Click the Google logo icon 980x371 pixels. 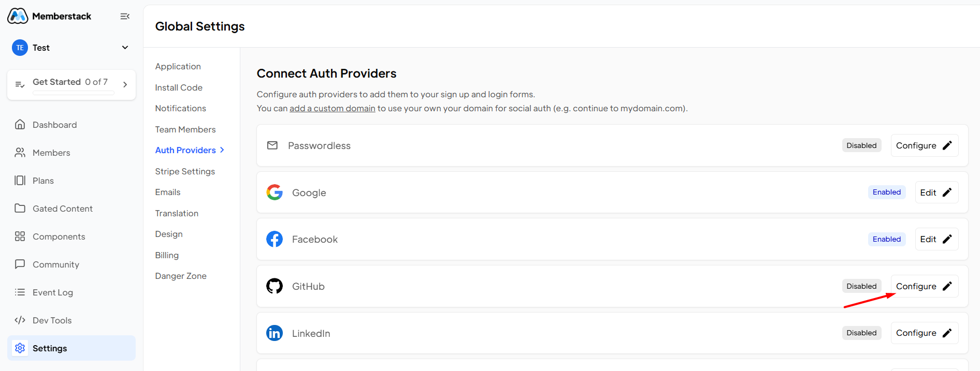[275, 192]
